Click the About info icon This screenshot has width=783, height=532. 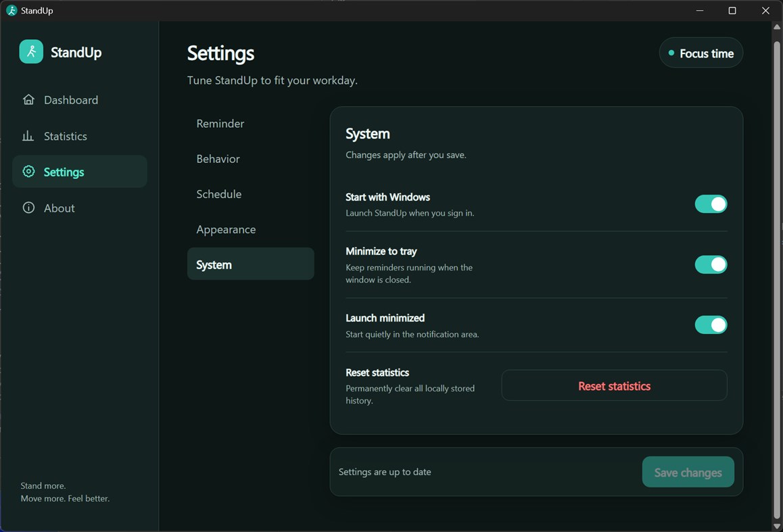coord(28,208)
